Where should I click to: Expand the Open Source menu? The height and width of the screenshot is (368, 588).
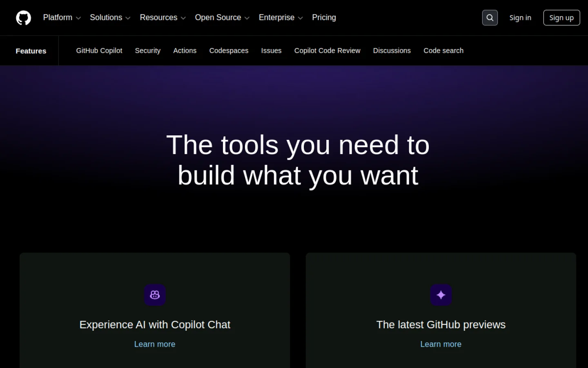(x=222, y=18)
